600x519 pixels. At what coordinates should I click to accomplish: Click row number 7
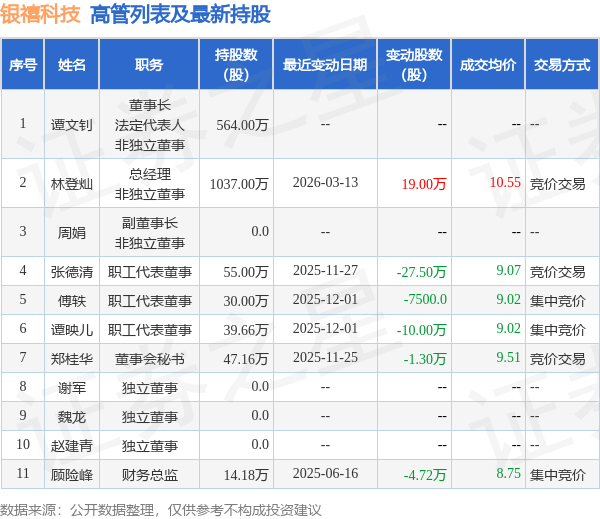[x=23, y=357]
